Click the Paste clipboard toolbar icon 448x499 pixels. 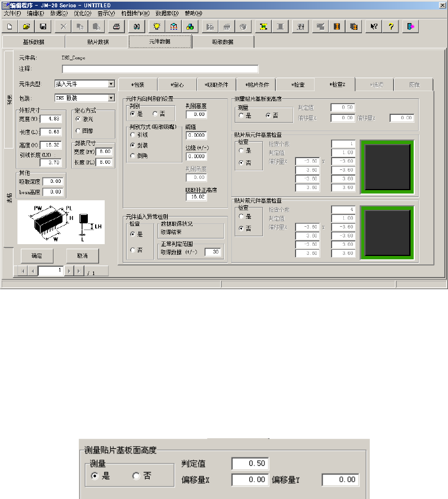[96, 26]
